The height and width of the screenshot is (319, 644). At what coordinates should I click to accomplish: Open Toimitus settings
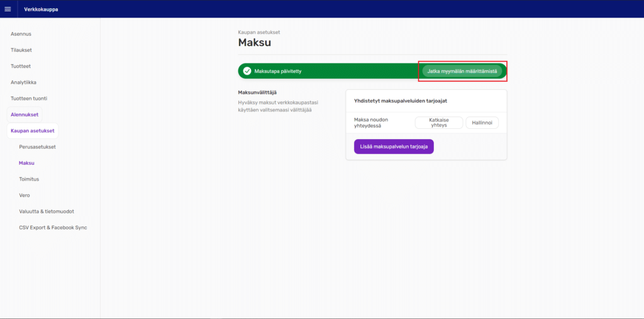coord(29,179)
